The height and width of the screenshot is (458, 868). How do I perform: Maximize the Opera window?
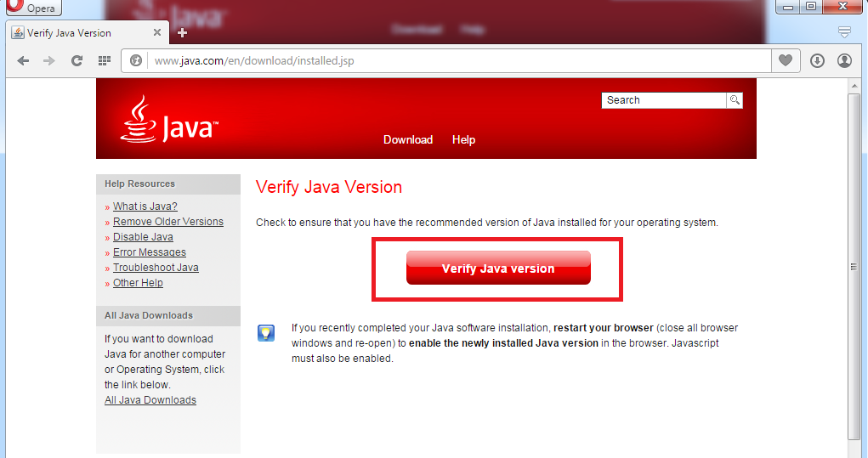point(811,7)
